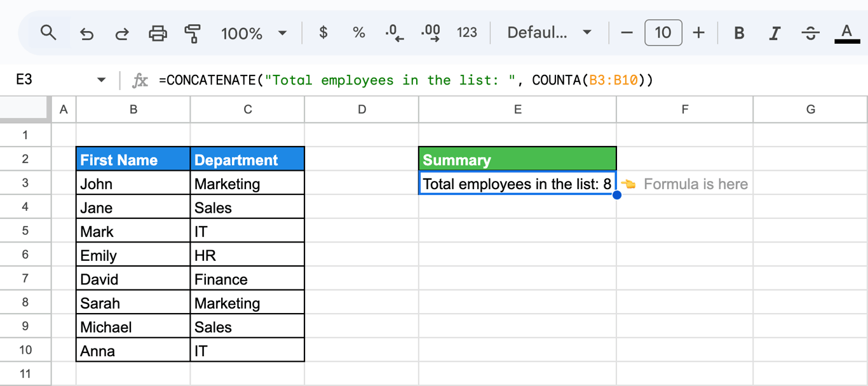
Task: Decrease decimal places icon
Action: [395, 33]
